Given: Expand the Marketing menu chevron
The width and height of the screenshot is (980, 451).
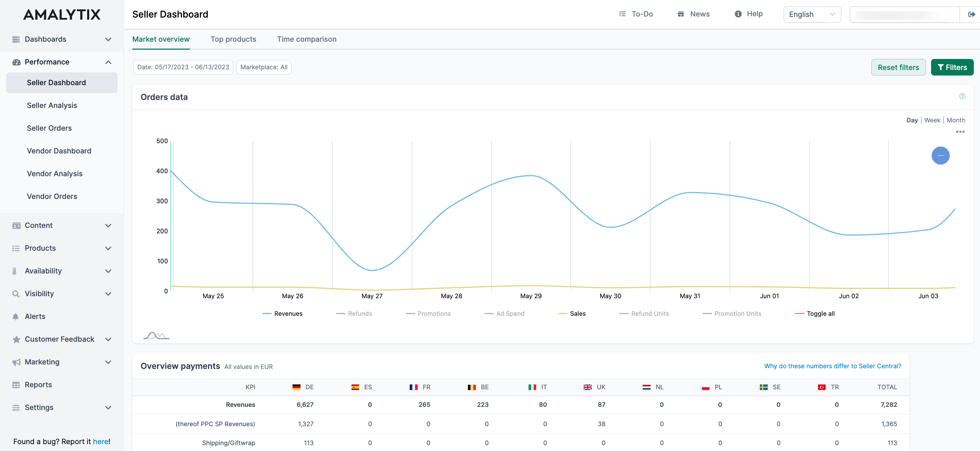Looking at the screenshot, I should (x=108, y=362).
